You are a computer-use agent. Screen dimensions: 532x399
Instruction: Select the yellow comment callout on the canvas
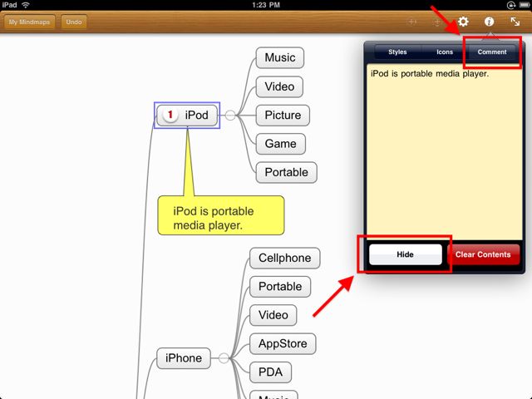coord(221,215)
